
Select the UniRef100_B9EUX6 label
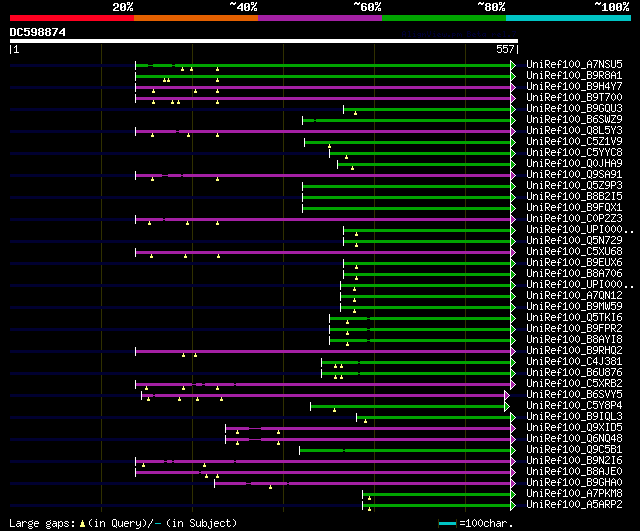(x=574, y=263)
